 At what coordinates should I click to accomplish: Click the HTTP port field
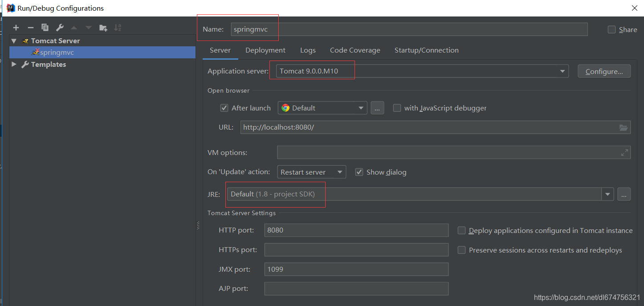(356, 230)
